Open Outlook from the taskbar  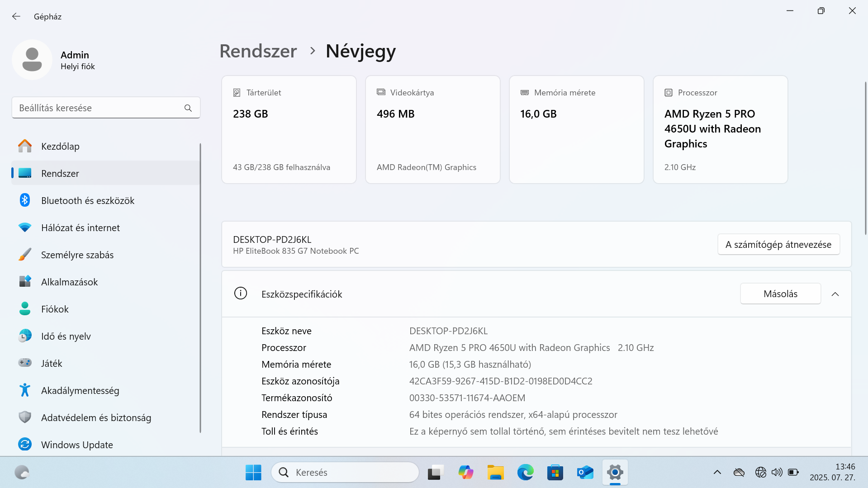click(x=585, y=473)
